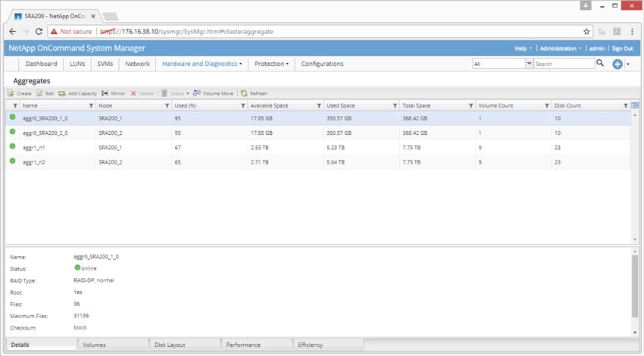Open the Available Space column filter icon
This screenshot has width=644, height=356.
[319, 105]
